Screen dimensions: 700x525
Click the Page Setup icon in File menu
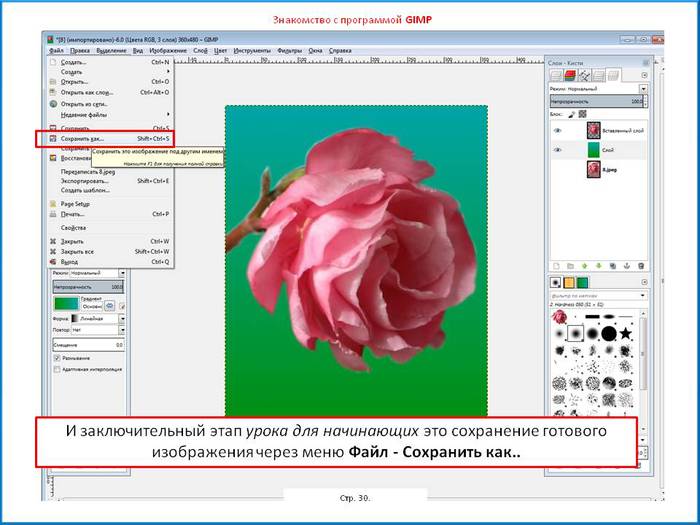point(53,204)
